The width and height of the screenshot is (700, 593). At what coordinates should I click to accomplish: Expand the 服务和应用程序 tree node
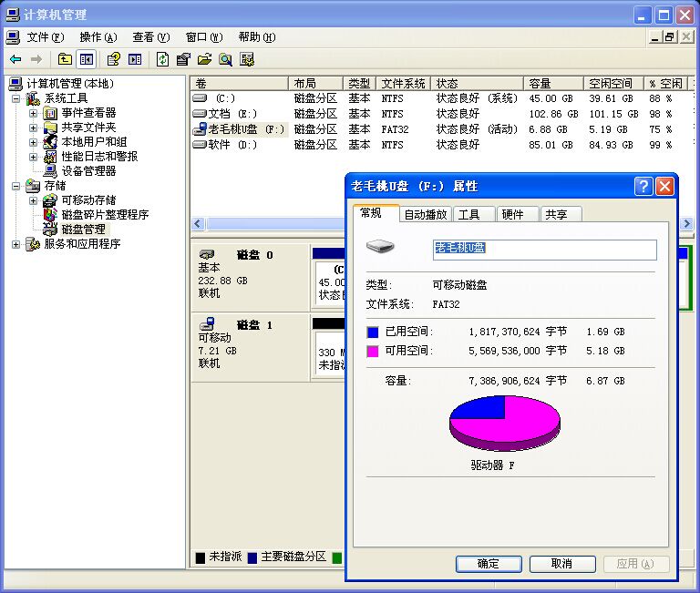[x=15, y=244]
